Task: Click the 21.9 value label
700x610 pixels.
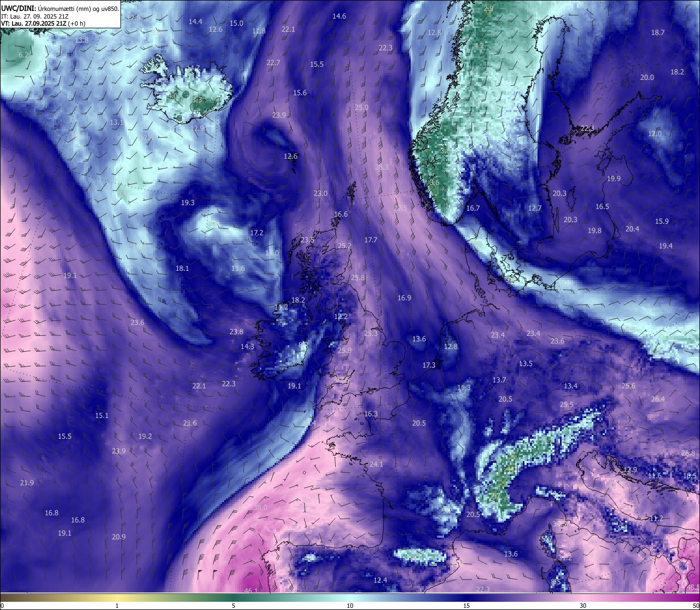Action: pyautogui.click(x=27, y=483)
